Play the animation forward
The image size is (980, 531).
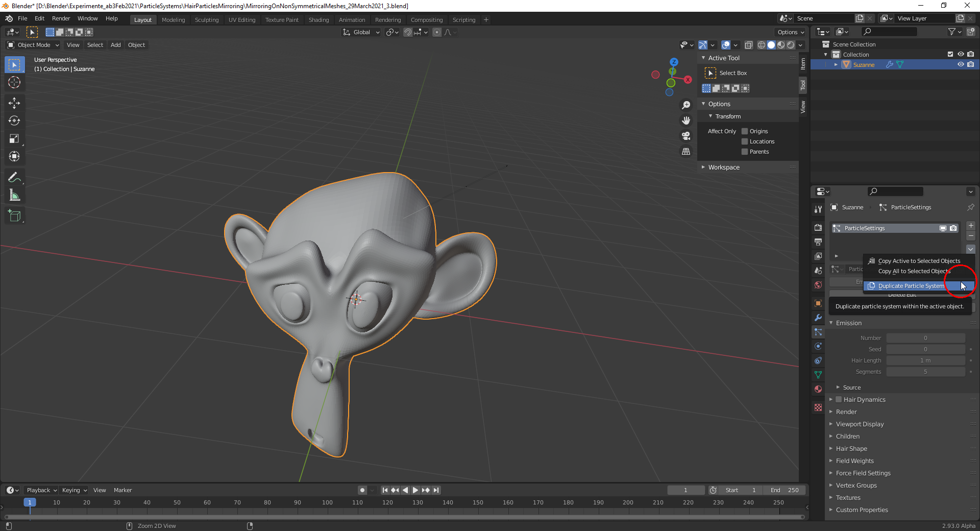pos(415,490)
